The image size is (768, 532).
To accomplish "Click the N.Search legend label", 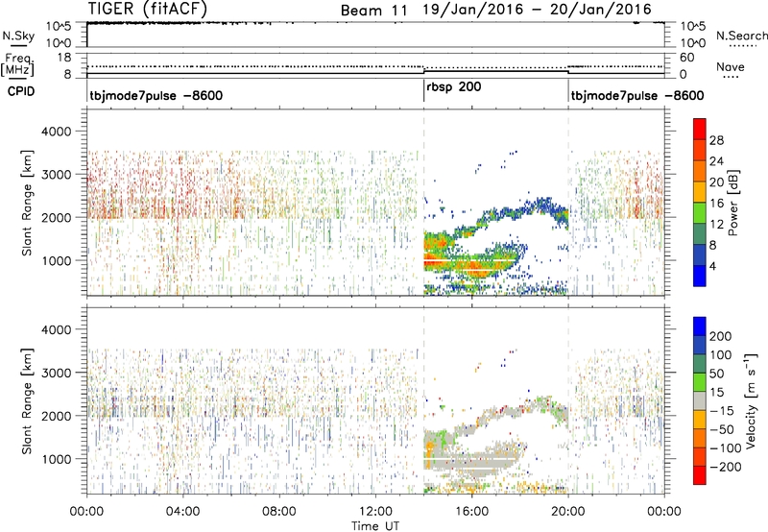I will tap(741, 36).
